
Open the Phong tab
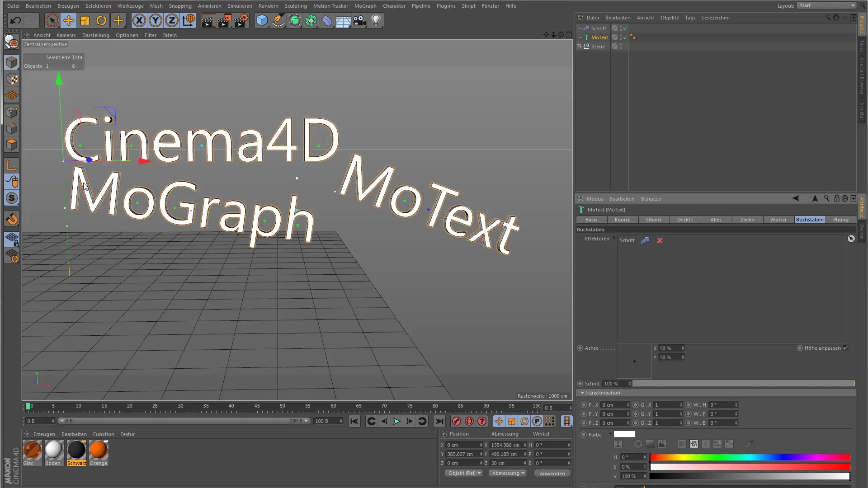841,220
